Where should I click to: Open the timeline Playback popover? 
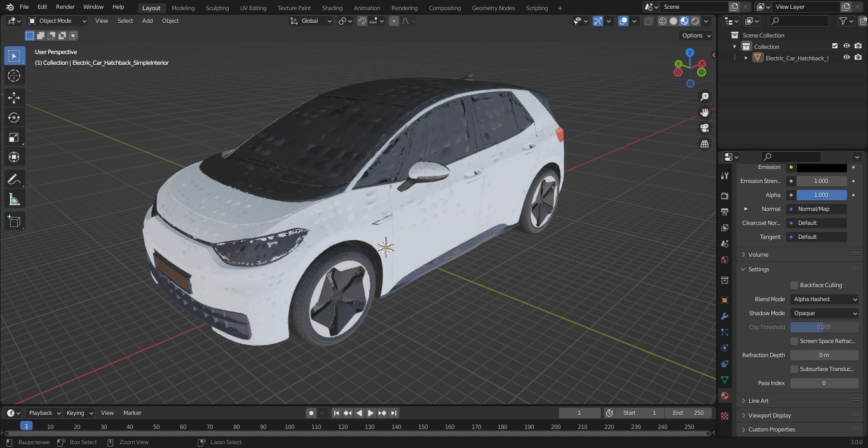pyautogui.click(x=44, y=413)
